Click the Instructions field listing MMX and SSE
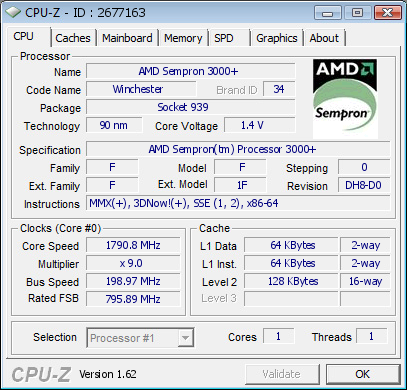Viewport: 407px width, 390px height. [x=238, y=203]
